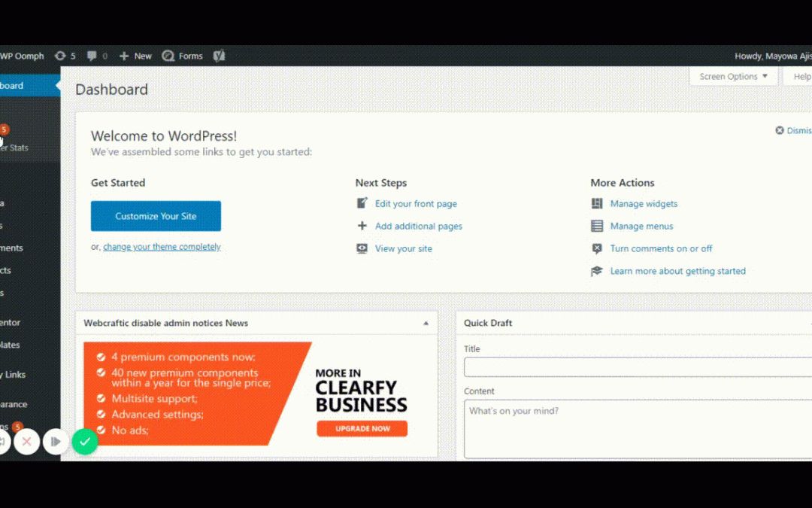Focus the Quick Draft Title field

pos(638,367)
